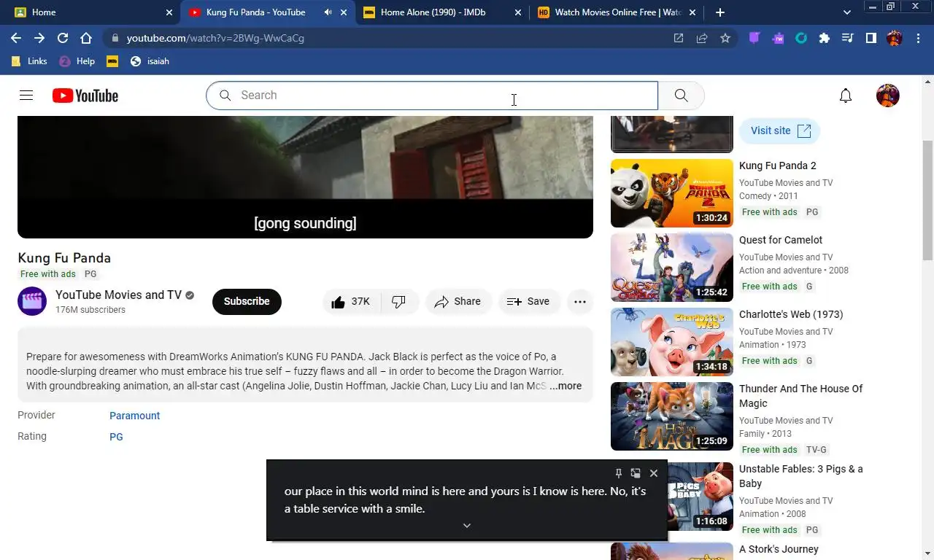Pop out the live caption overlay
934x560 pixels.
[636, 473]
